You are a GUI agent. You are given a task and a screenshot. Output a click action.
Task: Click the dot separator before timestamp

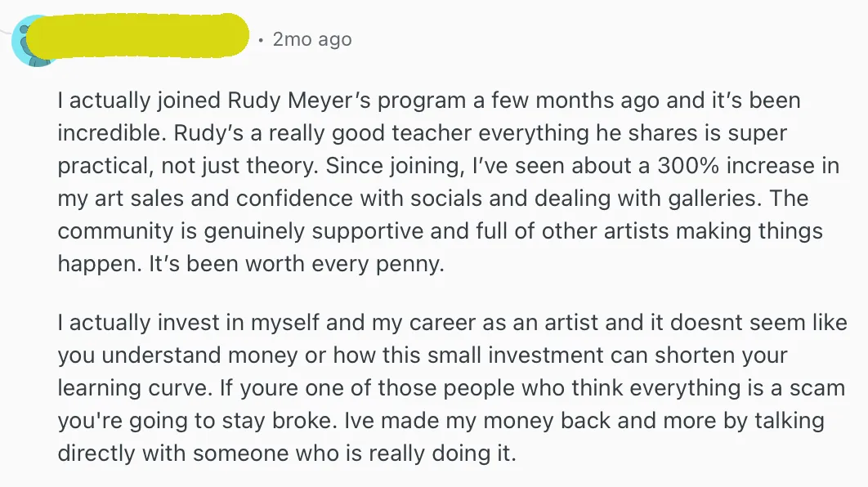point(260,40)
